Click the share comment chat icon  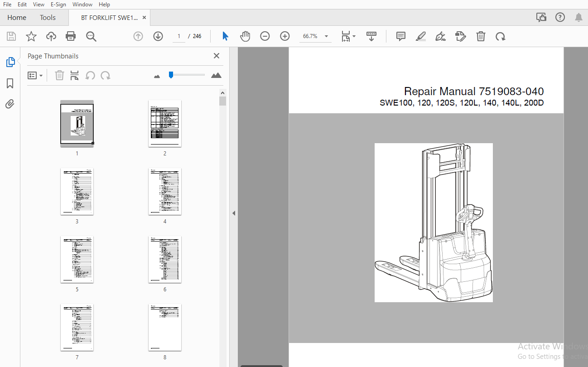coord(541,17)
